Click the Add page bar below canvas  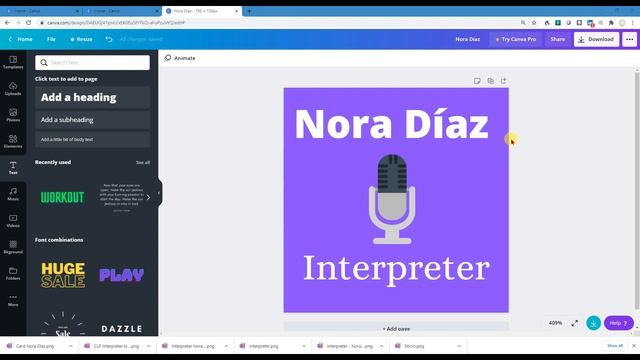pos(396,328)
